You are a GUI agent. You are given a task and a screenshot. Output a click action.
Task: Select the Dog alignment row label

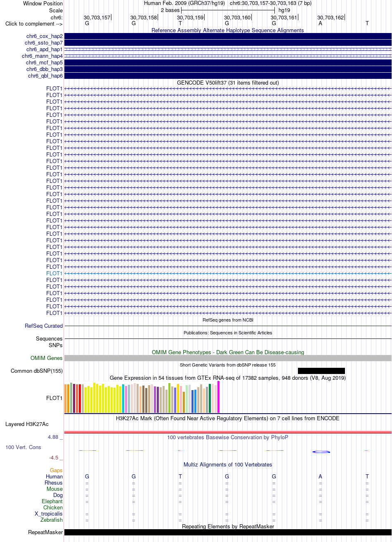(x=58, y=495)
